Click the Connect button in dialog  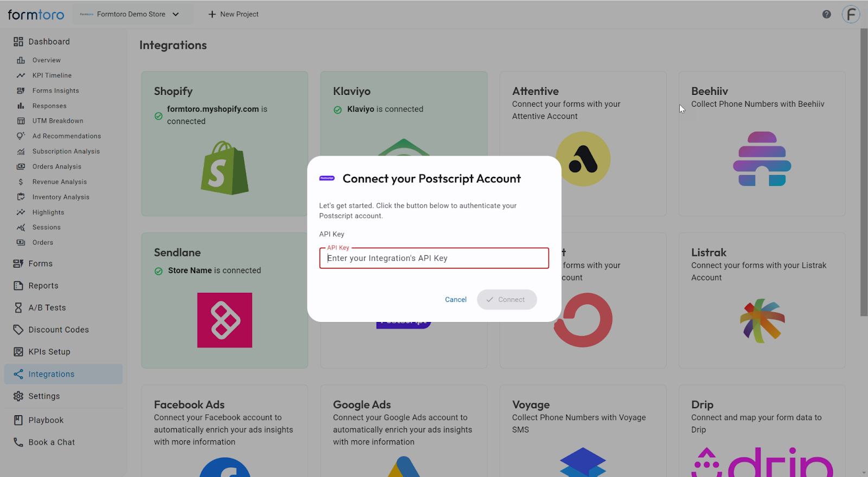pos(507,300)
